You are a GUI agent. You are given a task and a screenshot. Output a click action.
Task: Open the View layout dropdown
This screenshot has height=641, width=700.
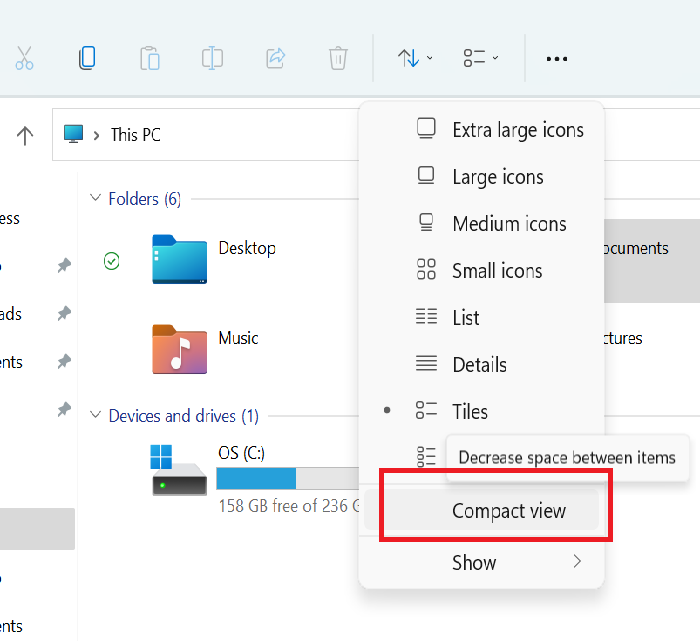(x=480, y=58)
